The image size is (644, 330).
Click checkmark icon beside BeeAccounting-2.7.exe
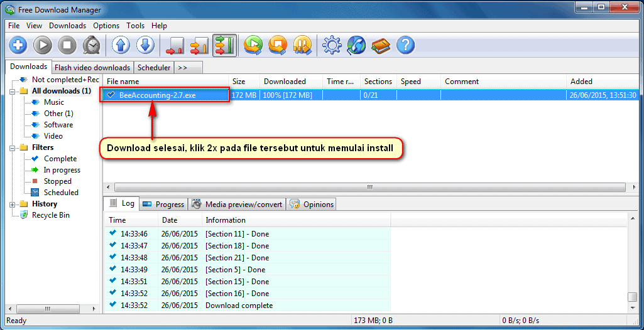111,95
